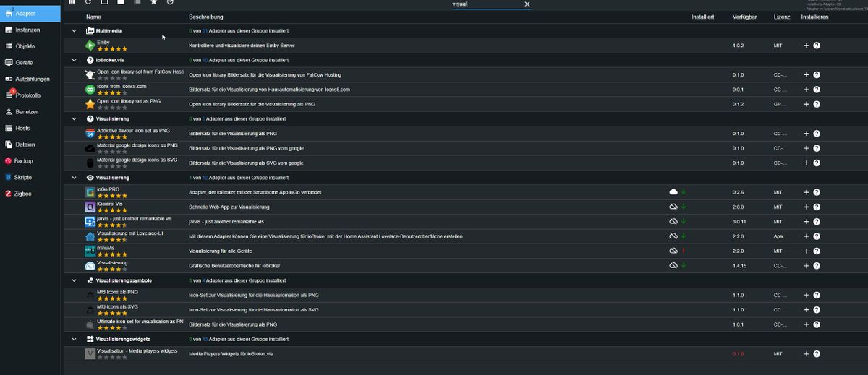Open help for Mfd-Icons als SVG
868x375 pixels.
pyautogui.click(x=817, y=309)
